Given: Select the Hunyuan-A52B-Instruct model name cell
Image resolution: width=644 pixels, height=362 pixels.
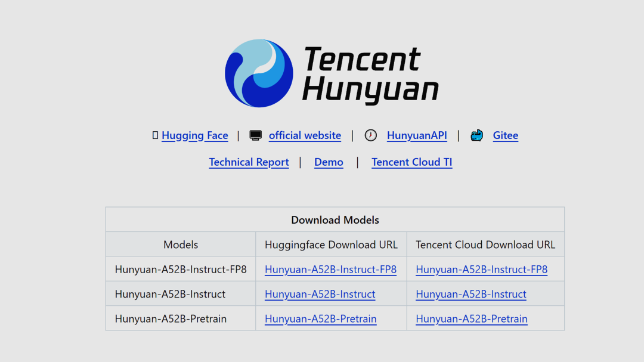Looking at the screenshot, I should coord(181,294).
